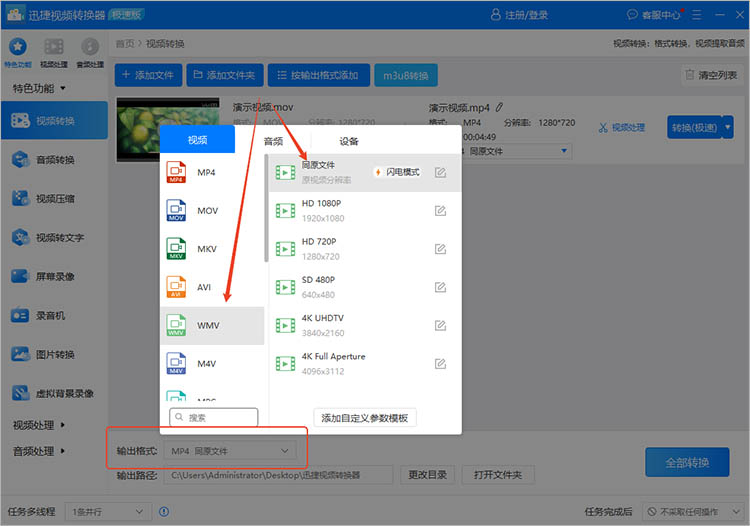Open the 视频处理 top icon
The height and width of the screenshot is (526, 750).
click(54, 47)
